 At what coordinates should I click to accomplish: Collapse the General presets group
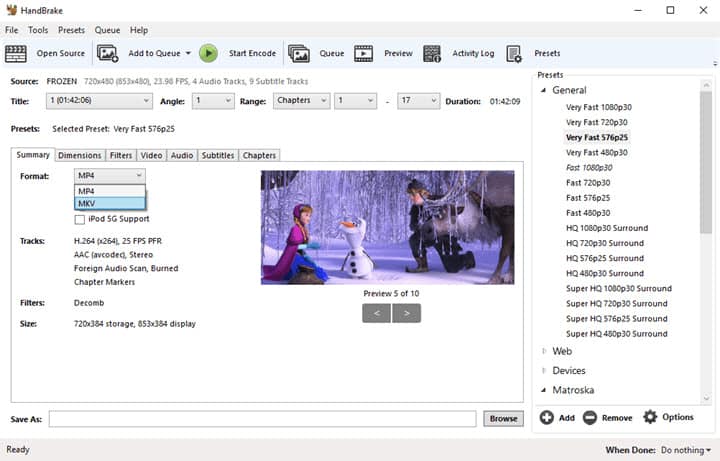coord(544,90)
